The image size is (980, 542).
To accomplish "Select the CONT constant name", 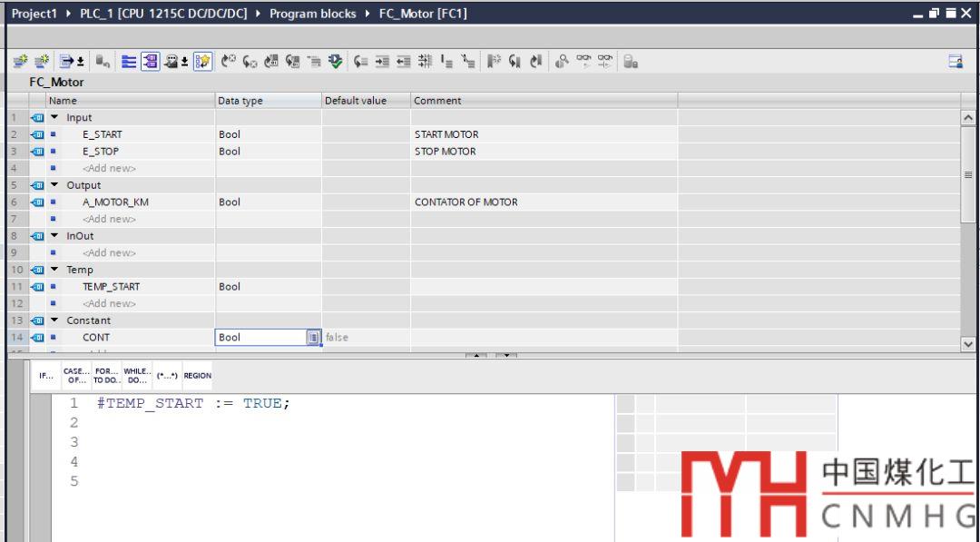I will (96, 337).
